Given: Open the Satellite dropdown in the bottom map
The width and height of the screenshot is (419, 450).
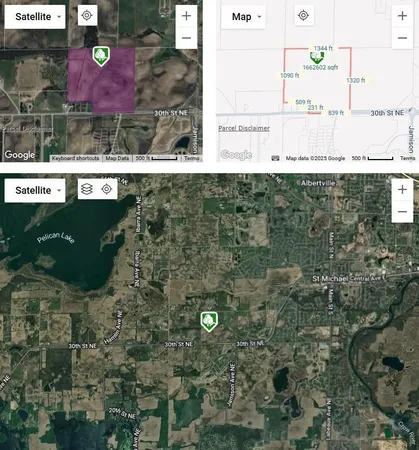Looking at the screenshot, I should point(35,190).
